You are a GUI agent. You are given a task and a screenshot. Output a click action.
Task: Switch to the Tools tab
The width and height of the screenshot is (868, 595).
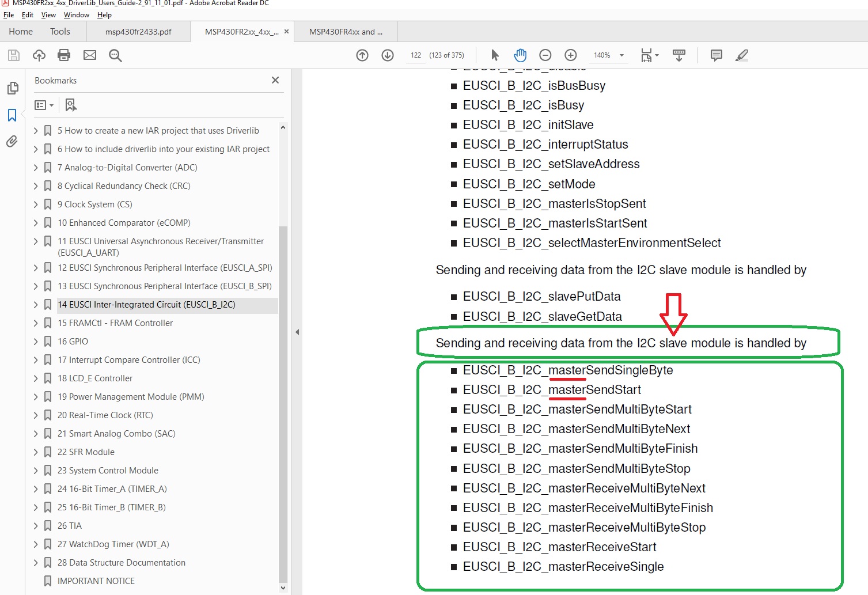60,32
